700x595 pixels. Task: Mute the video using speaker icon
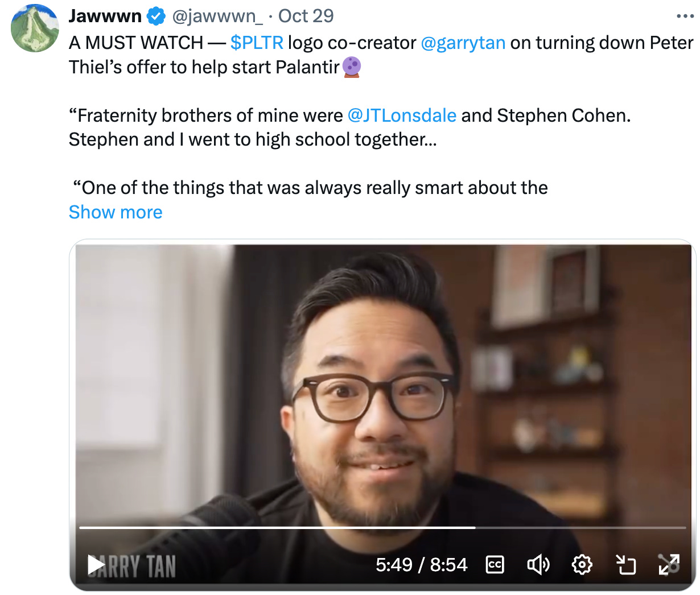coord(538,565)
